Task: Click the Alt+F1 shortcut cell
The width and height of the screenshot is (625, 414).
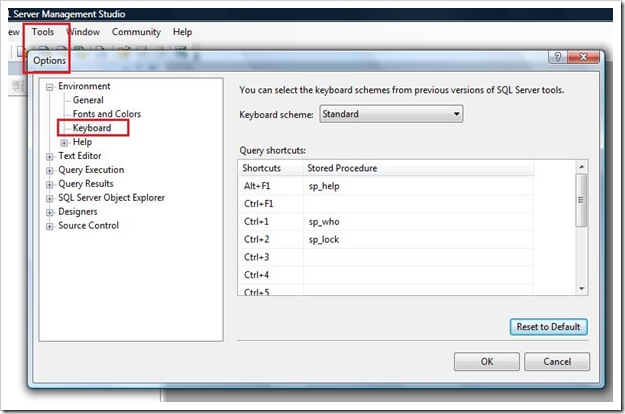Action: (271, 186)
